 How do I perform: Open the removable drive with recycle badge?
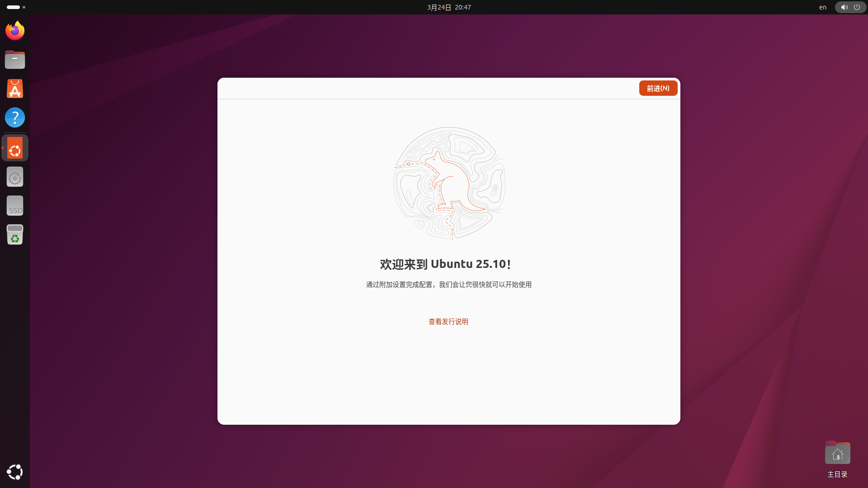point(14,235)
